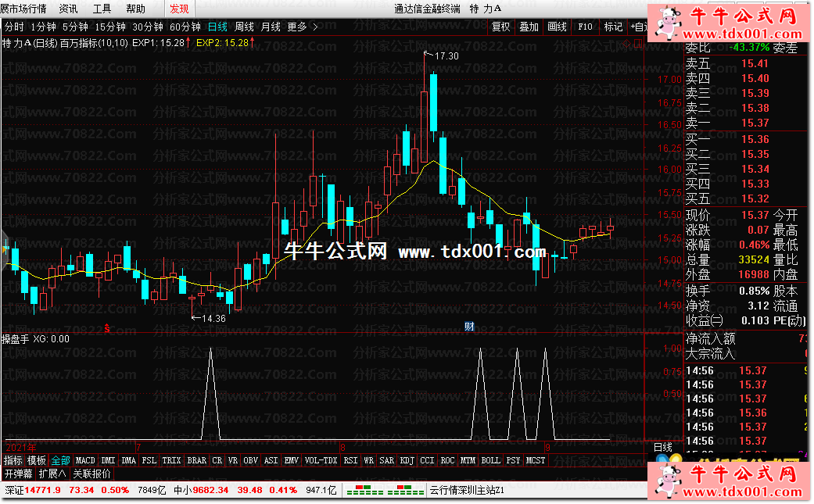Switch to the CR indicator
The width and height of the screenshot is (814, 504).
pyautogui.click(x=217, y=460)
